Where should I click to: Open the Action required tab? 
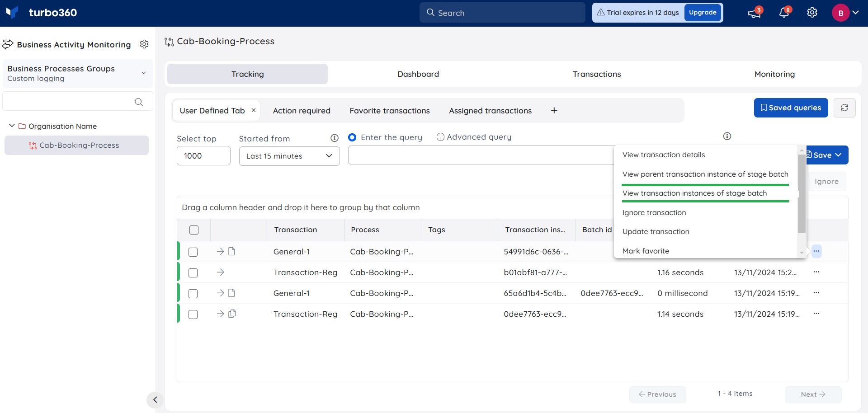302,111
